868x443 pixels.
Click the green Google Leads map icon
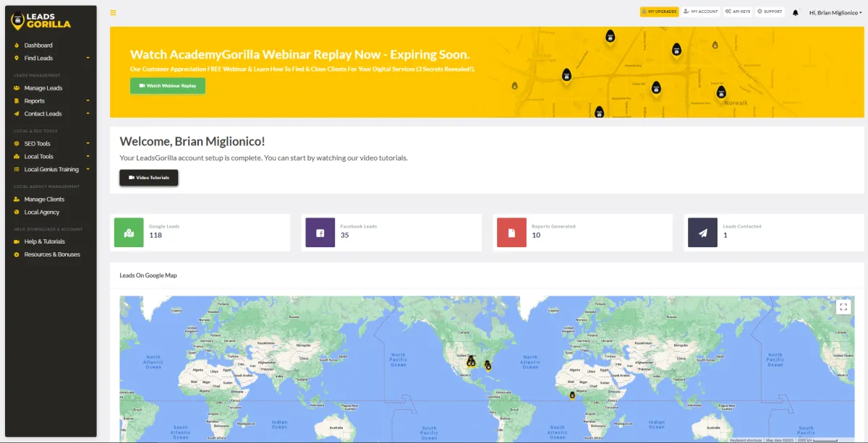click(x=129, y=233)
